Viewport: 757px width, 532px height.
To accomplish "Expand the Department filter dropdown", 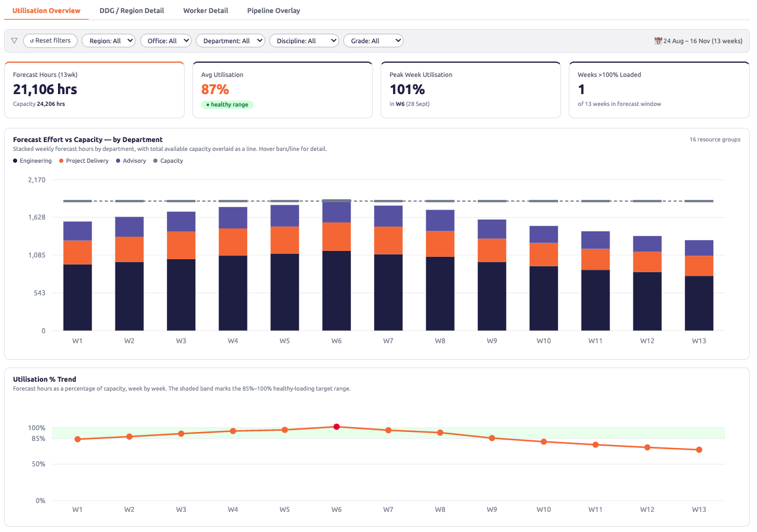I will (230, 41).
